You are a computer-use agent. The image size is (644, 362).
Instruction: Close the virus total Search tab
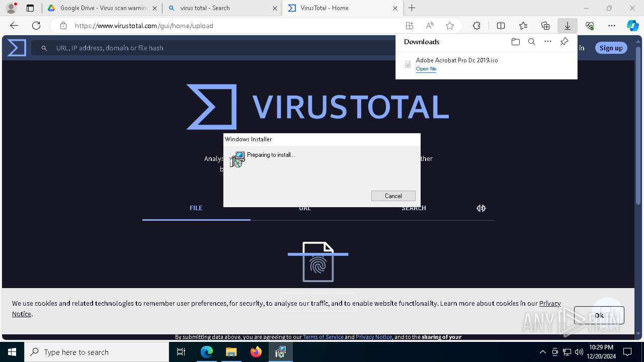point(275,8)
